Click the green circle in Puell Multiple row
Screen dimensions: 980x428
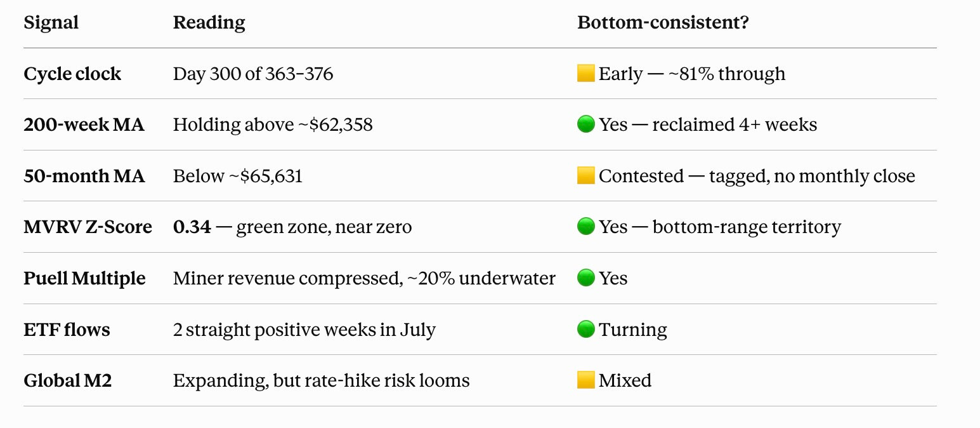click(x=585, y=278)
